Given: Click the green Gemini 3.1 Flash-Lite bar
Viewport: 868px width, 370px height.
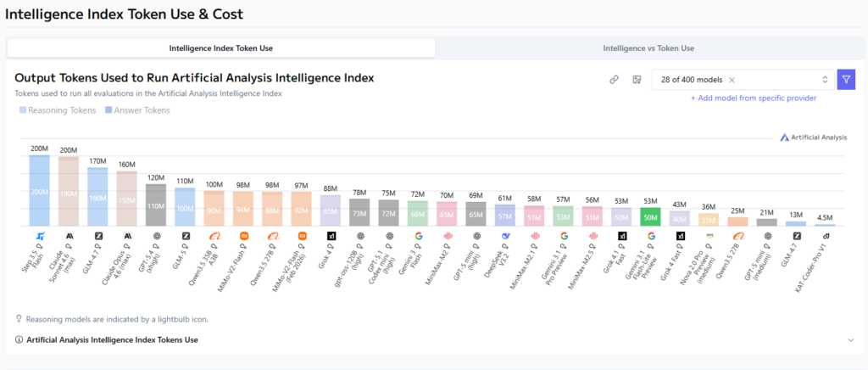Looking at the screenshot, I should [x=651, y=217].
